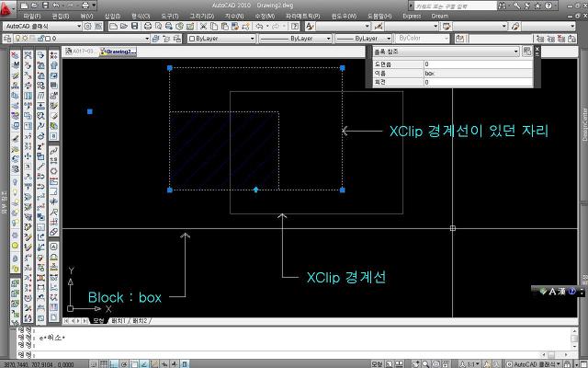This screenshot has width=588, height=368.
Task: Open the Express menu
Action: [412, 17]
